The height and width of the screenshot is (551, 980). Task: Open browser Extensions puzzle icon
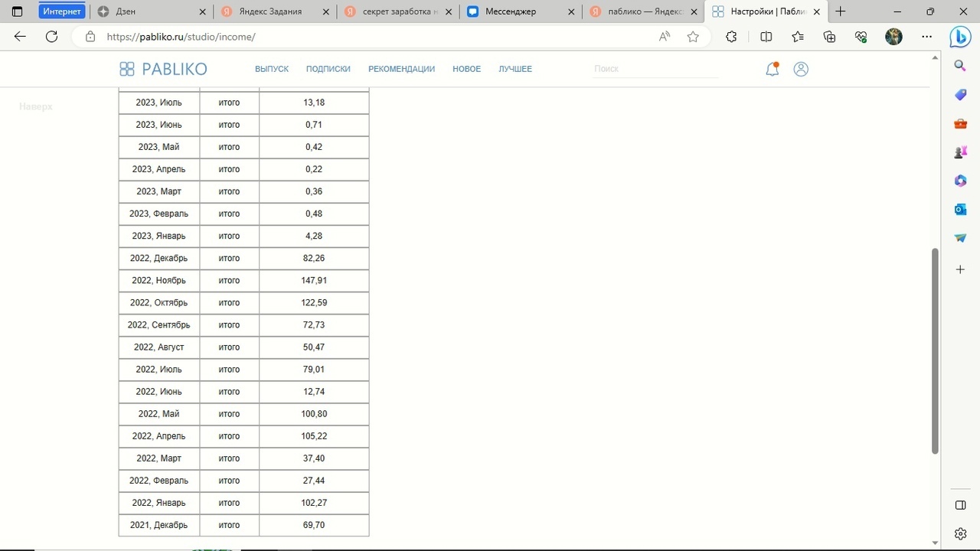click(731, 37)
